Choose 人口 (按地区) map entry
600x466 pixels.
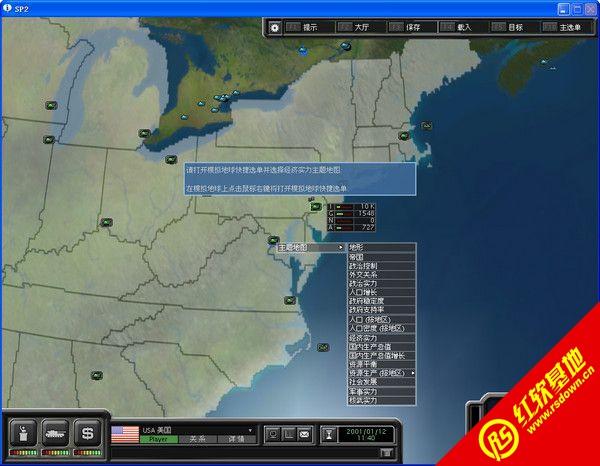382,319
